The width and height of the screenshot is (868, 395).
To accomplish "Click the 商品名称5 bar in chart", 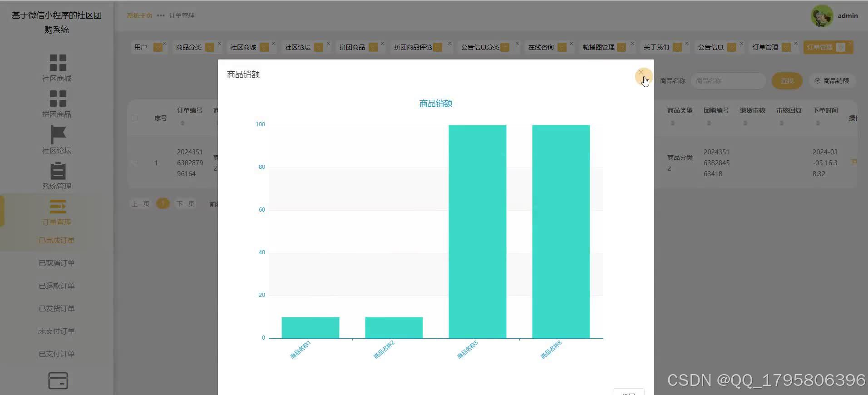I will (x=478, y=232).
